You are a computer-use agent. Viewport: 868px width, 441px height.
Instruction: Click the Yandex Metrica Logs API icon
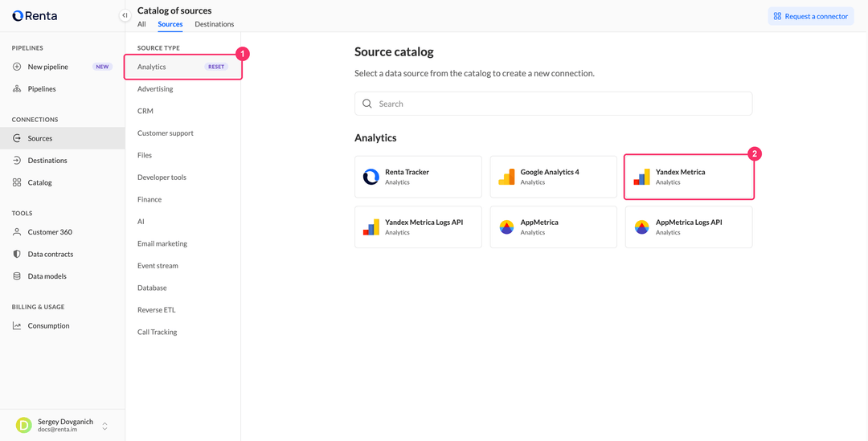(371, 227)
